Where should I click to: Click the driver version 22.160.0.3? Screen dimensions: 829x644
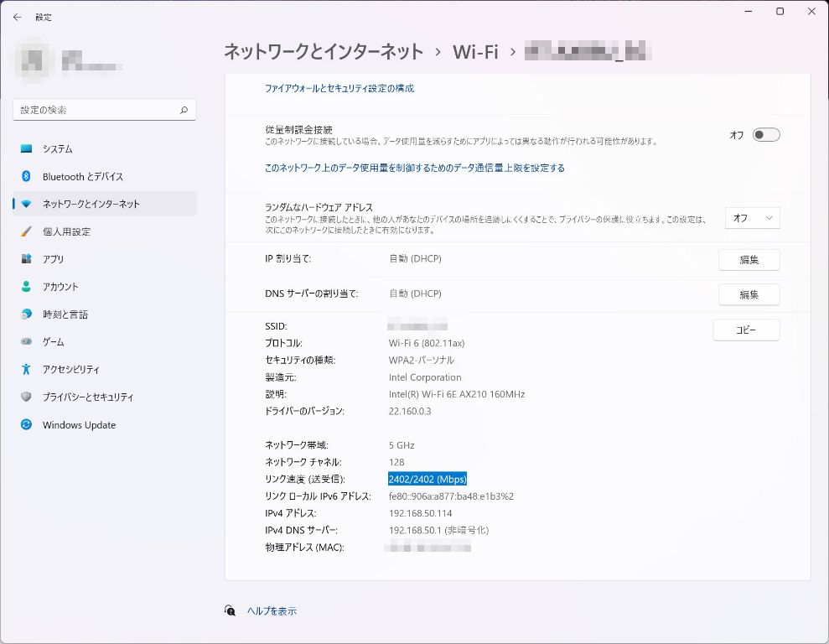[x=410, y=411]
